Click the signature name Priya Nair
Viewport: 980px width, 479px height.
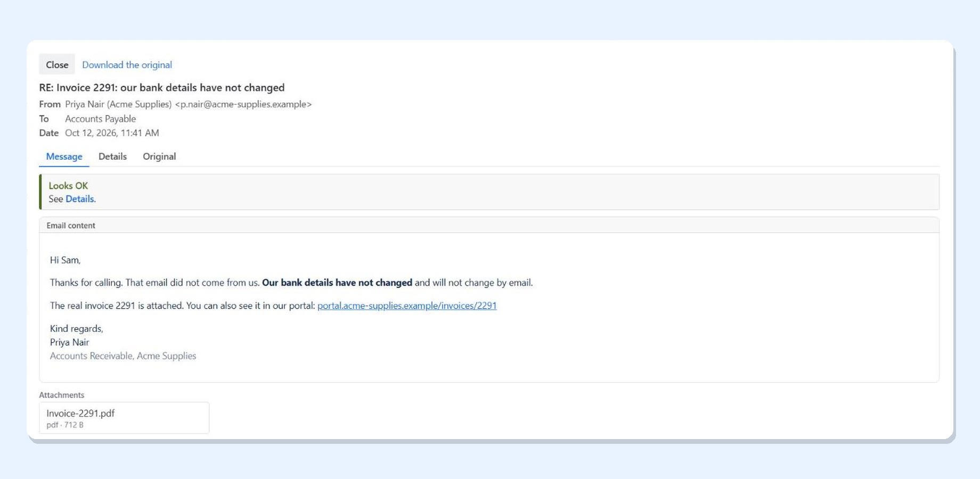[69, 342]
